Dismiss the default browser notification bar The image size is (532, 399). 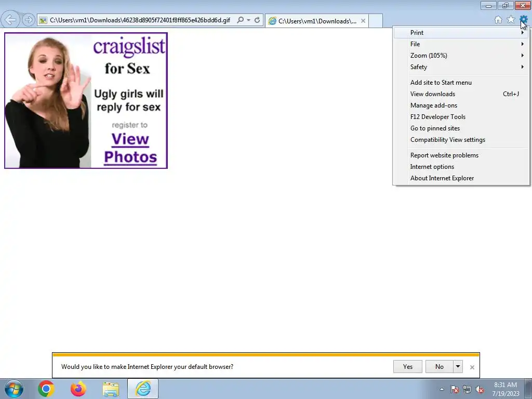(472, 367)
